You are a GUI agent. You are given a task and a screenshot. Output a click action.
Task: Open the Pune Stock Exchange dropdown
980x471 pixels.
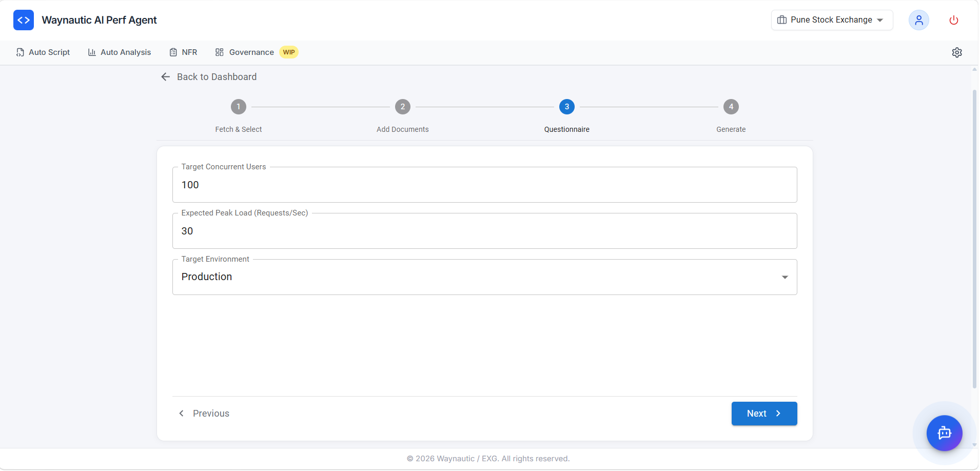[831, 20]
